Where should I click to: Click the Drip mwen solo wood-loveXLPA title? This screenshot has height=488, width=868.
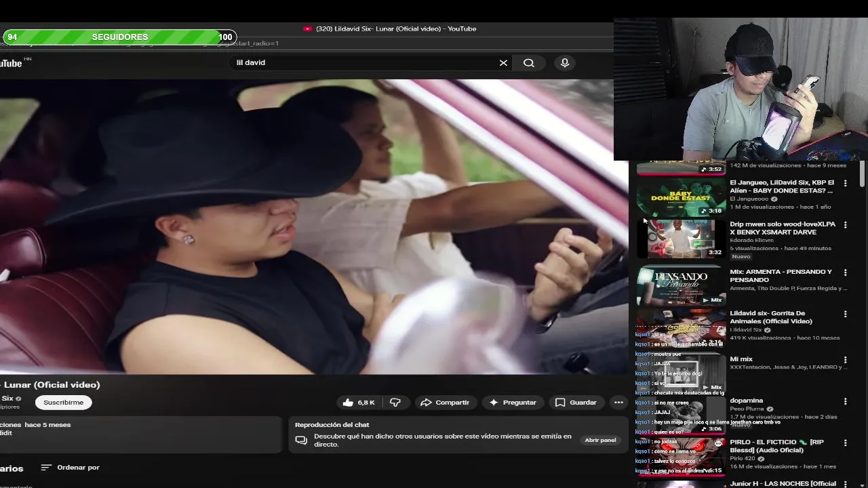point(783,228)
